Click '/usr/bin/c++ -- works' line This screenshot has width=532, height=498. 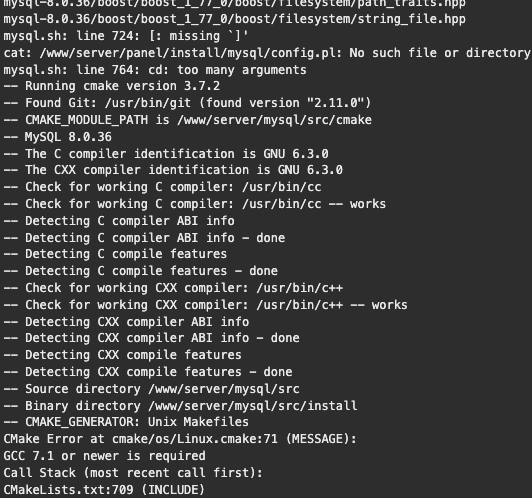tap(205, 305)
